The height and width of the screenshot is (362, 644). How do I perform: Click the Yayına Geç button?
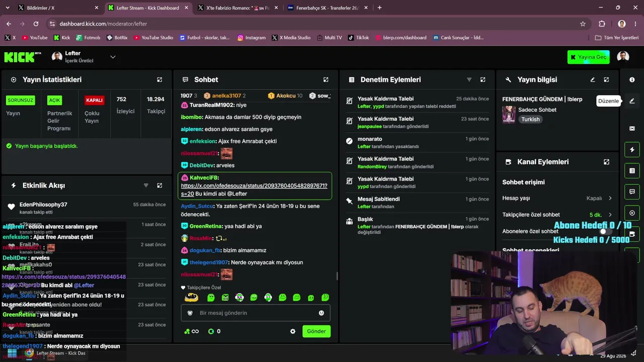(588, 57)
